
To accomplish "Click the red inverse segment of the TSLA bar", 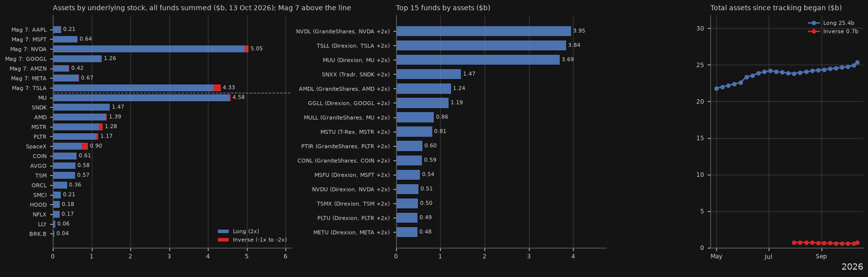I will pyautogui.click(x=217, y=88).
